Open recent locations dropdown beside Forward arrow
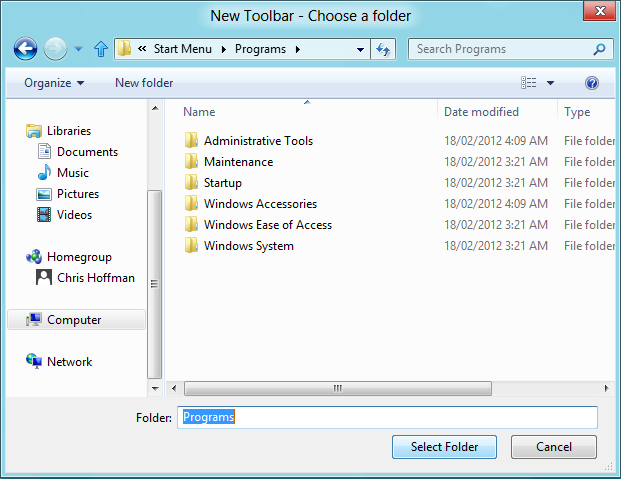The image size is (621, 479). point(78,49)
